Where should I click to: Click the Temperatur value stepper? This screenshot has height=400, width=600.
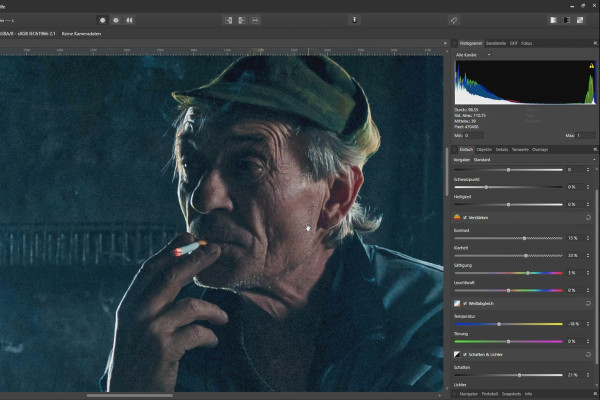[588, 324]
